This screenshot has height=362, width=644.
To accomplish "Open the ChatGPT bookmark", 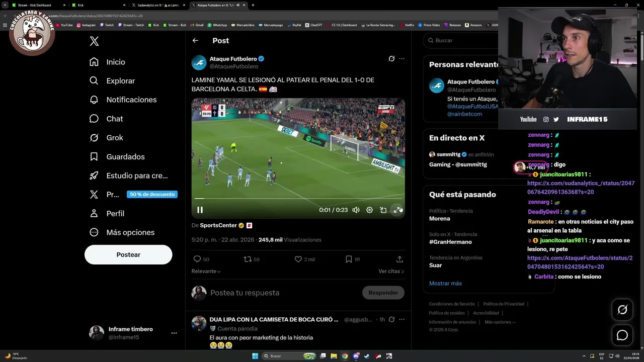I will [313, 25].
